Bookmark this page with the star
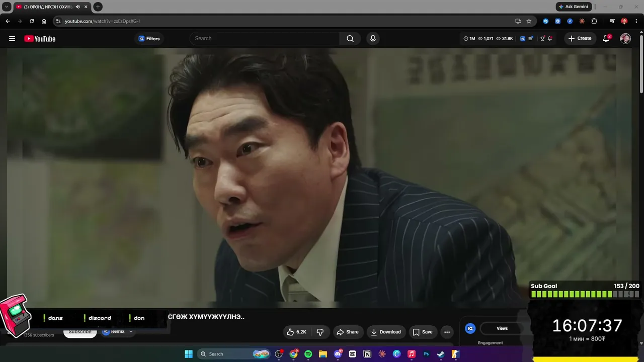Image resolution: width=644 pixels, height=362 pixels. (529, 21)
